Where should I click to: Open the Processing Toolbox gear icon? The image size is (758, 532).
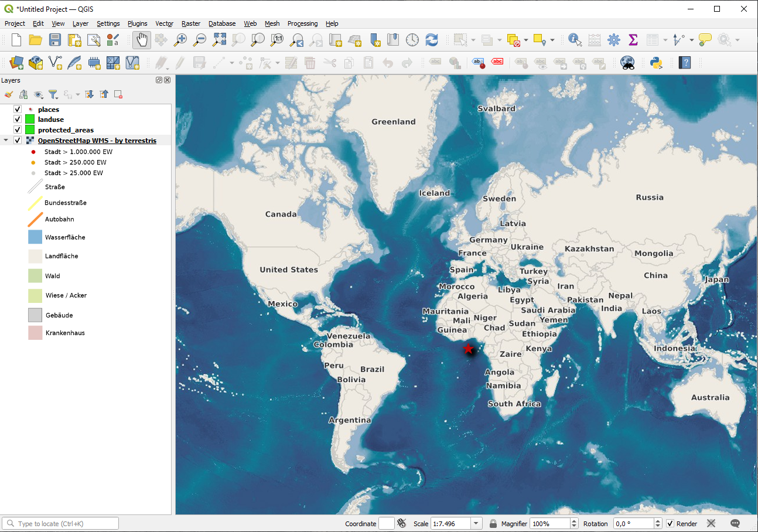tap(613, 40)
